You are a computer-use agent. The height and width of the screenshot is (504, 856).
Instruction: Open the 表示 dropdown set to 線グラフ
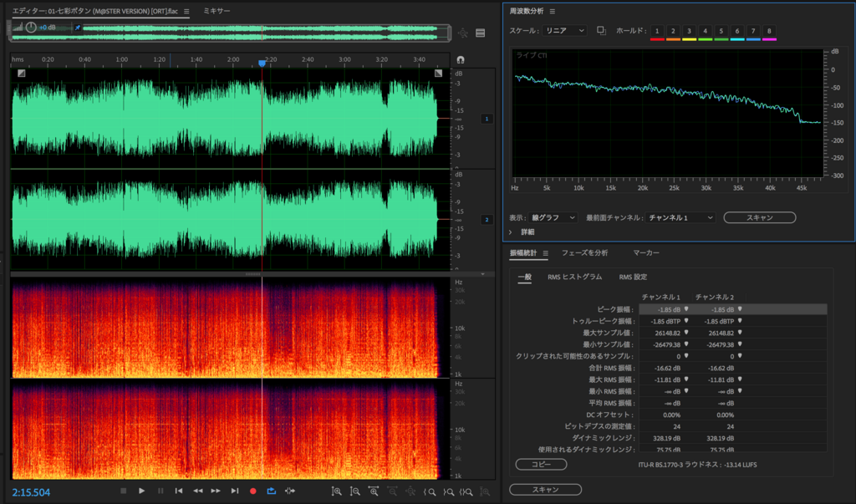[x=553, y=217]
